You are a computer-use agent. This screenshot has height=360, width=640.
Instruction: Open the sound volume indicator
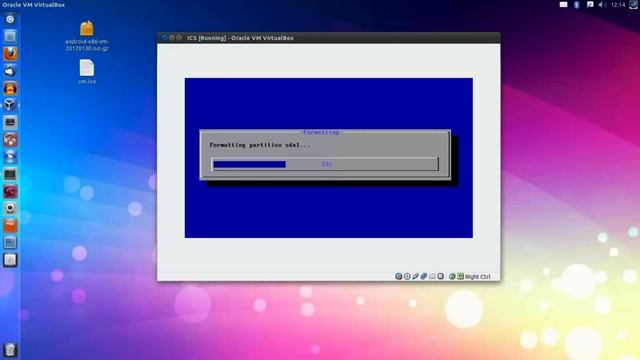pyautogui.click(x=602, y=4)
